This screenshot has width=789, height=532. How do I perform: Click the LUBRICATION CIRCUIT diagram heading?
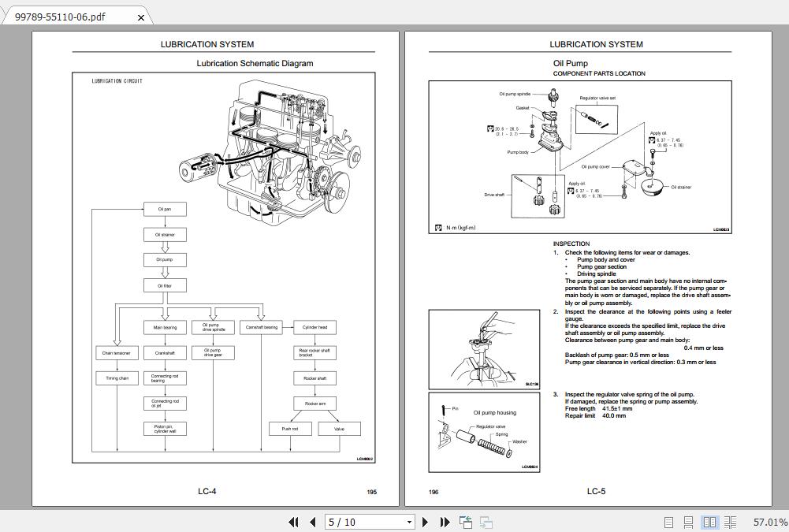117,80
